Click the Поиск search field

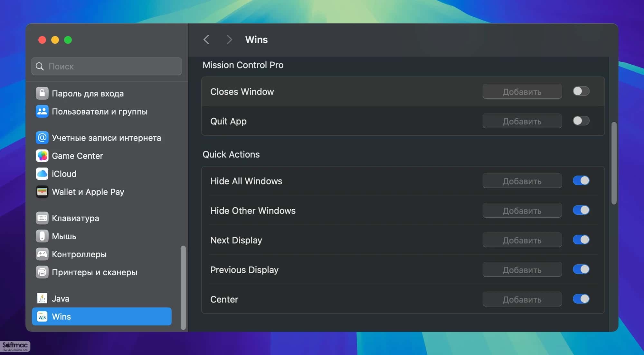(x=107, y=66)
